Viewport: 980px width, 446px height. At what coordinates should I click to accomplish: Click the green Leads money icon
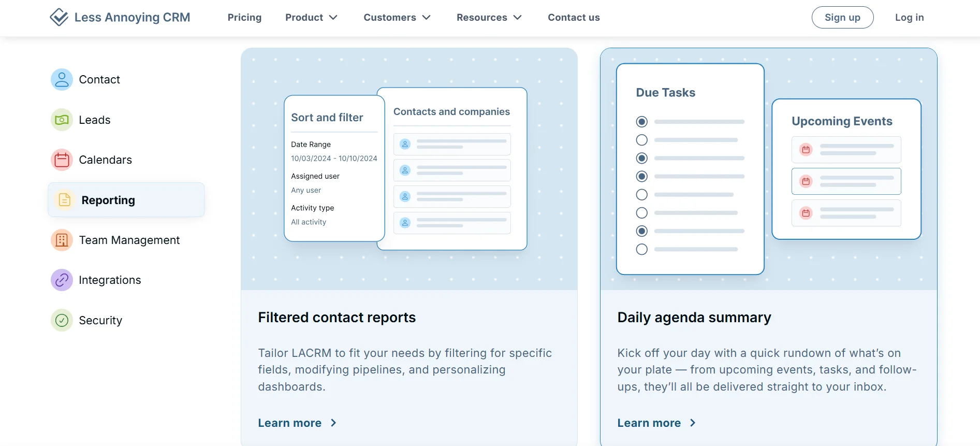[x=62, y=120]
